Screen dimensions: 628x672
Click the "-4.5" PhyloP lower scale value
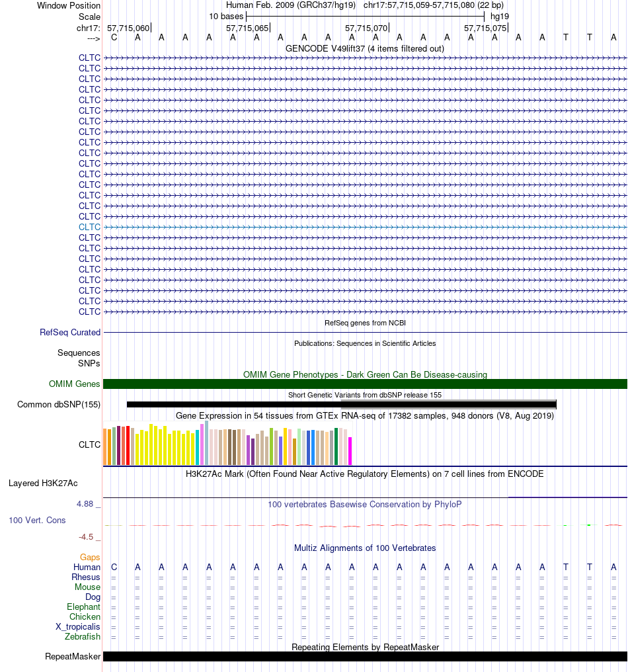86,537
